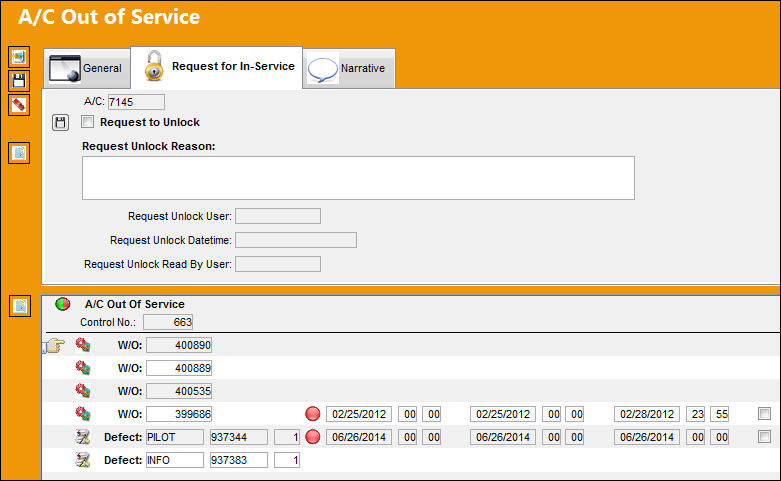Click the defect icon for INFO row
The height and width of the screenshot is (481, 781).
[83, 460]
